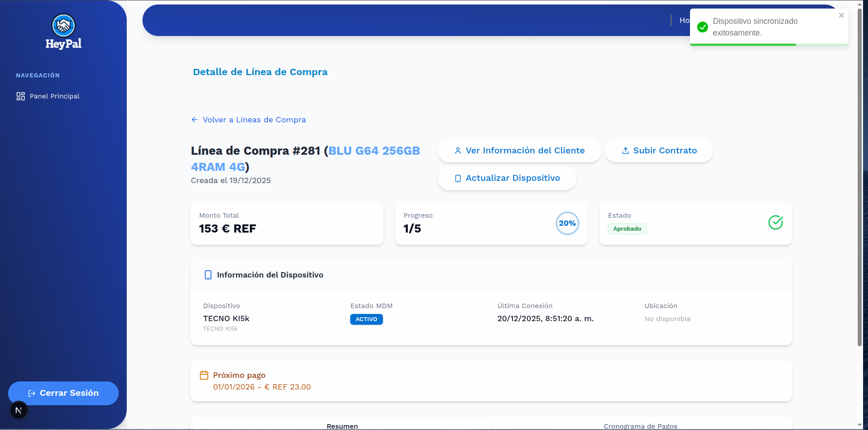This screenshot has height=430, width=868.
Task: Click the page vertical scrollbar
Action: click(x=859, y=180)
